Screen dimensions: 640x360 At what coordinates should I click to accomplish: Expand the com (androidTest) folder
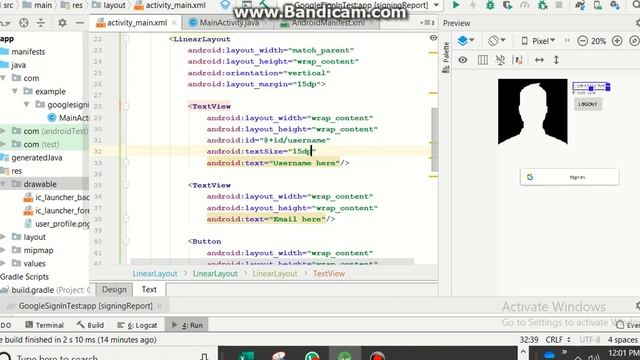click(3, 131)
